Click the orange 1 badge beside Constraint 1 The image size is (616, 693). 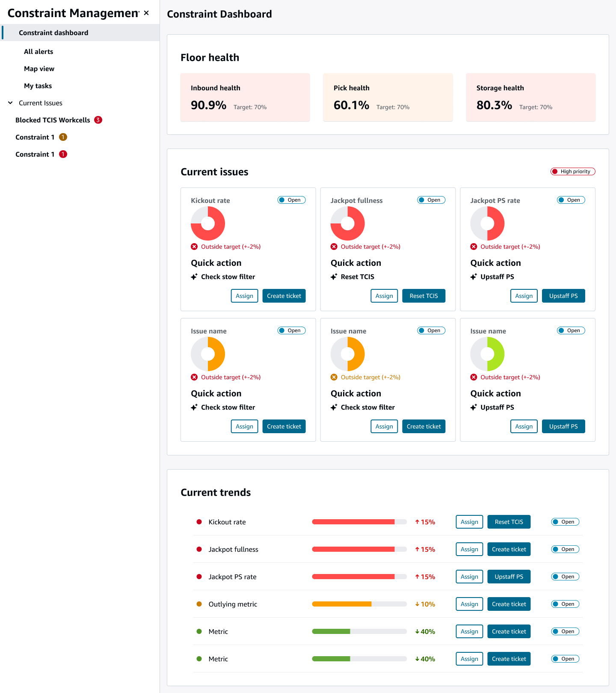[63, 137]
